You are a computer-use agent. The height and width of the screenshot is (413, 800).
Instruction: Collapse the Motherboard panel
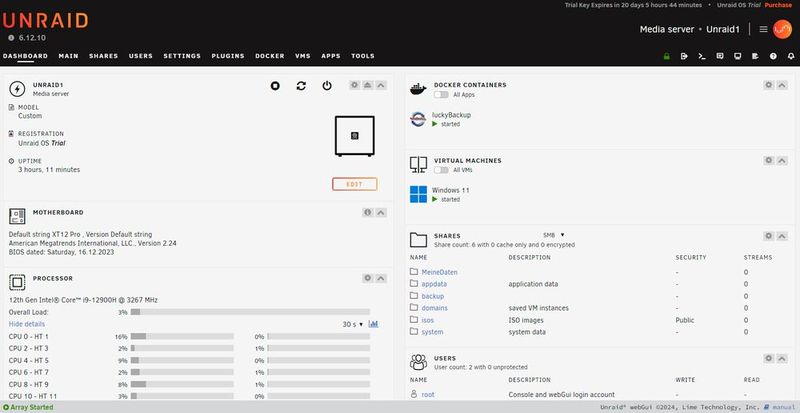point(381,212)
